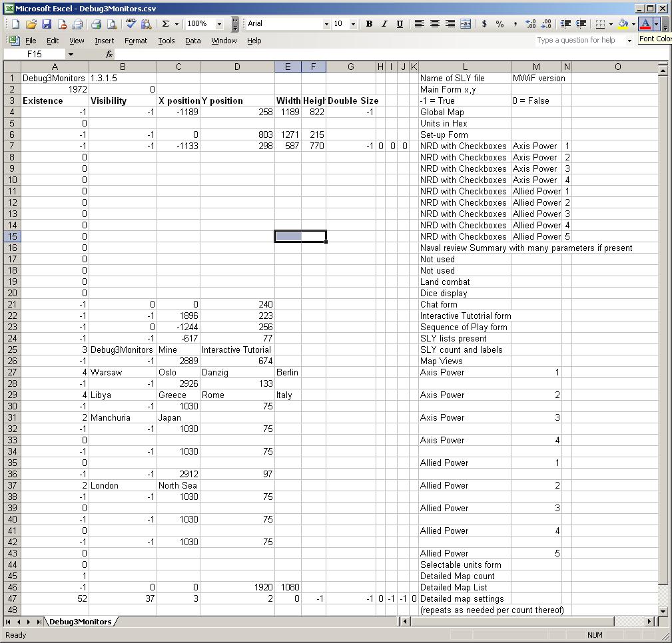Open the Data menu
The height and width of the screenshot is (643, 672).
193,41
